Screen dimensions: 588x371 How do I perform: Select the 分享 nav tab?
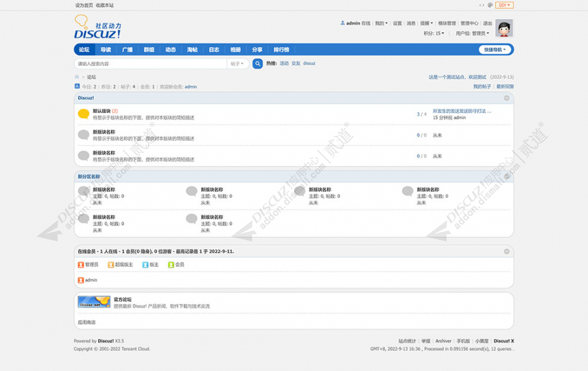point(257,50)
